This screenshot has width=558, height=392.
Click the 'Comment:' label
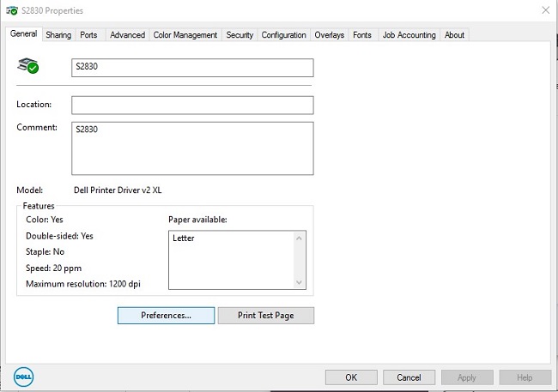click(37, 127)
